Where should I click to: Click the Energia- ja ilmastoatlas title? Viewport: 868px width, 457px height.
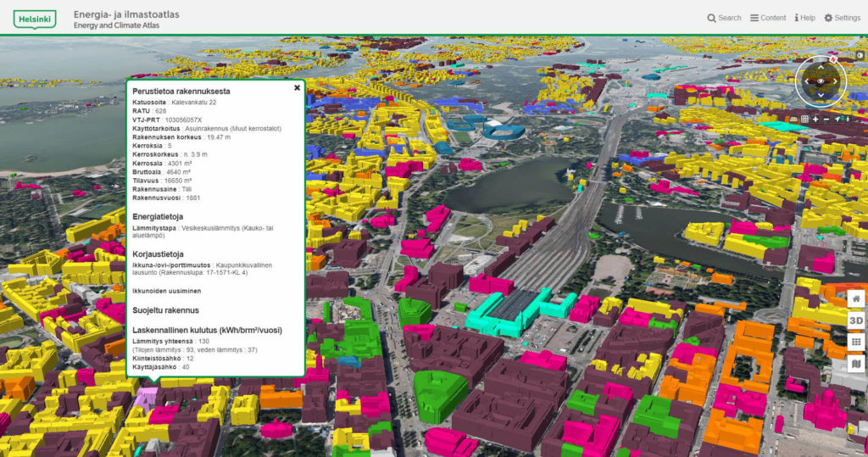point(126,14)
